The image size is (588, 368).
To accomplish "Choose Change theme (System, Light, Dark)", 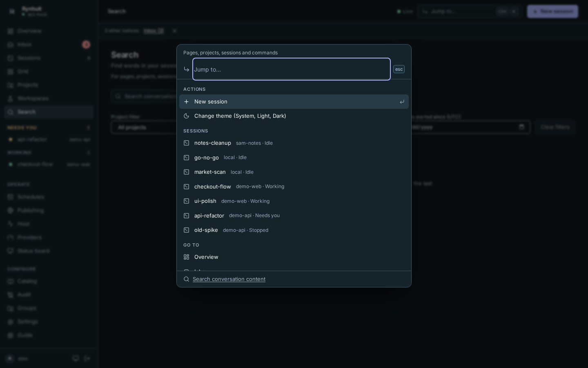I will 294,116.
